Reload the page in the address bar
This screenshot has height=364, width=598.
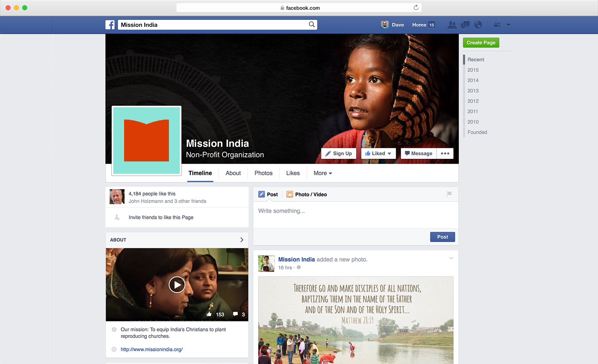click(x=416, y=7)
